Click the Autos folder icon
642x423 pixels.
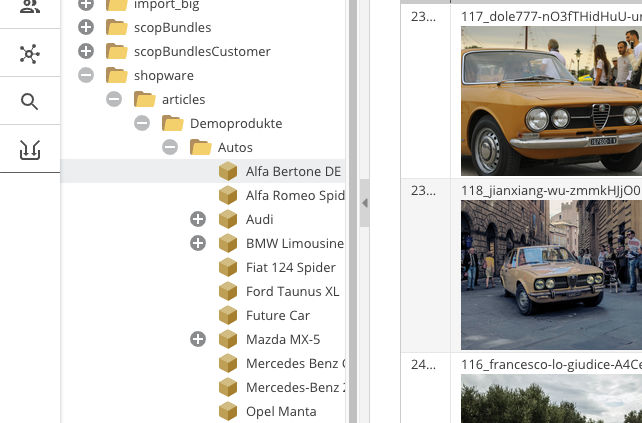[201, 147]
